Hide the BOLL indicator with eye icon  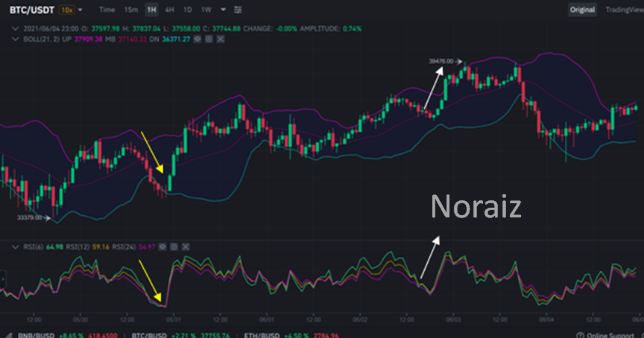point(198,39)
